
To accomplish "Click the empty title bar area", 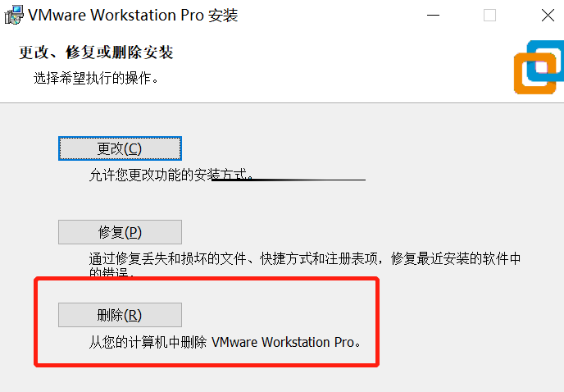I will 331,15.
